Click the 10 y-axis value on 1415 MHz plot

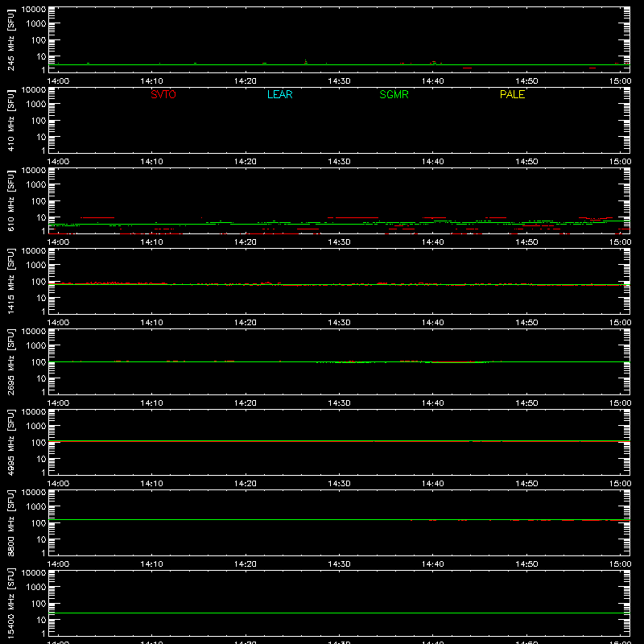(x=41, y=298)
